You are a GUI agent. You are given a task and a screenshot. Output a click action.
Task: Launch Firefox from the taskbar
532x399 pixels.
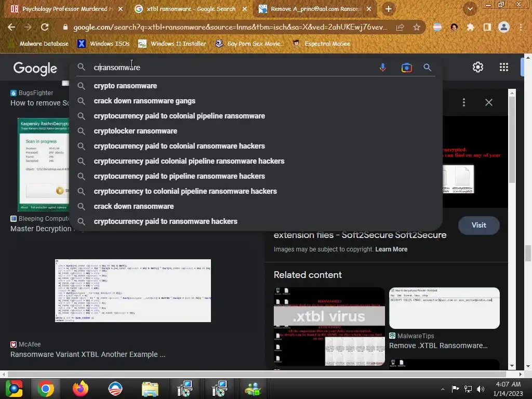pos(81,389)
